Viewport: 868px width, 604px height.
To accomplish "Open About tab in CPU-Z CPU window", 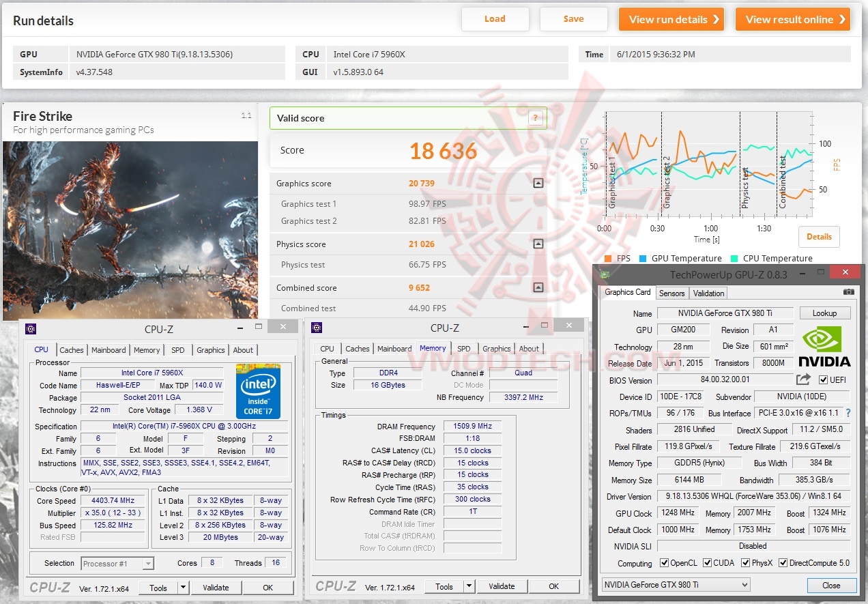I will (243, 349).
